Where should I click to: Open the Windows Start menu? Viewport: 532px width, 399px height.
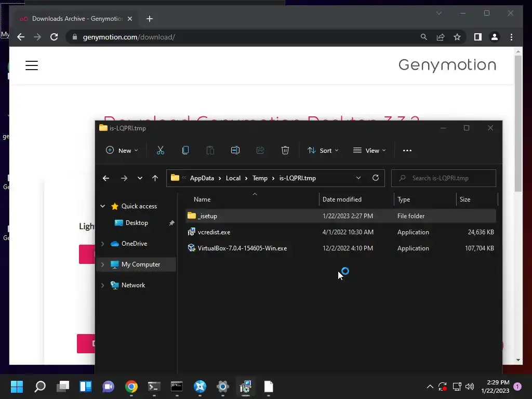17,387
